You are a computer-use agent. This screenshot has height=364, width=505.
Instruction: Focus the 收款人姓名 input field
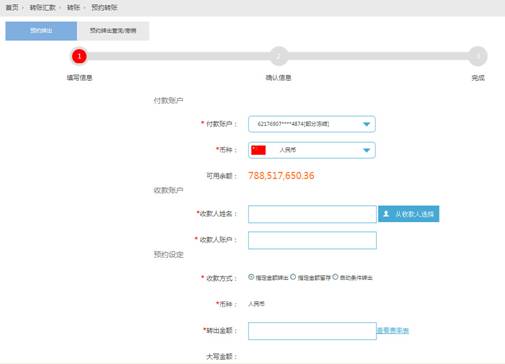tap(312, 214)
